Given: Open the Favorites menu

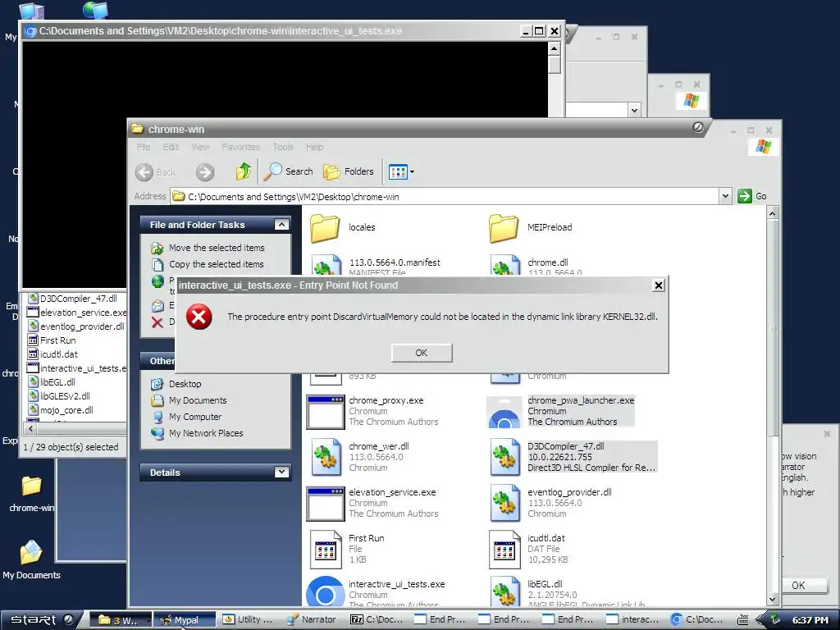Looking at the screenshot, I should coord(240,147).
